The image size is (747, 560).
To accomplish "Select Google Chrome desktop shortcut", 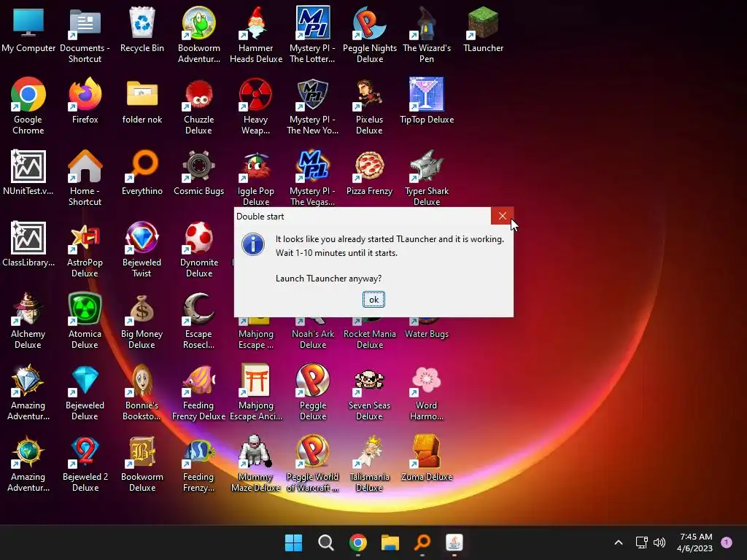I will point(28,106).
